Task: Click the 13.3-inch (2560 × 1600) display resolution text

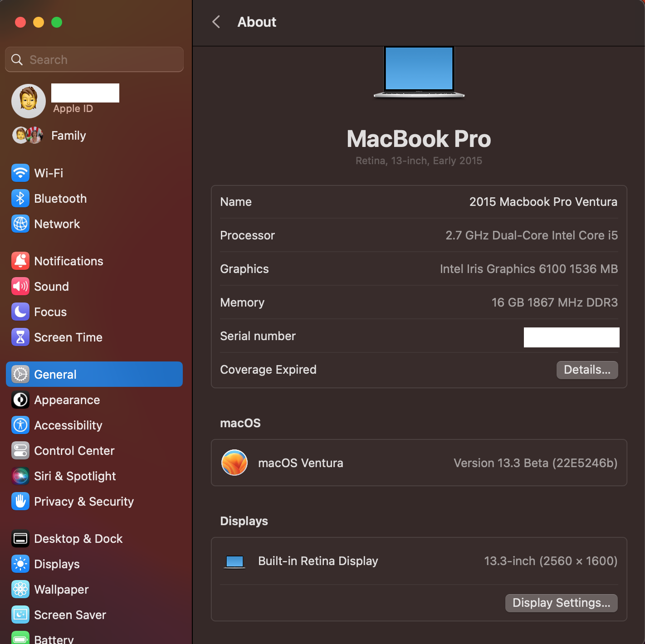Action: (x=551, y=561)
